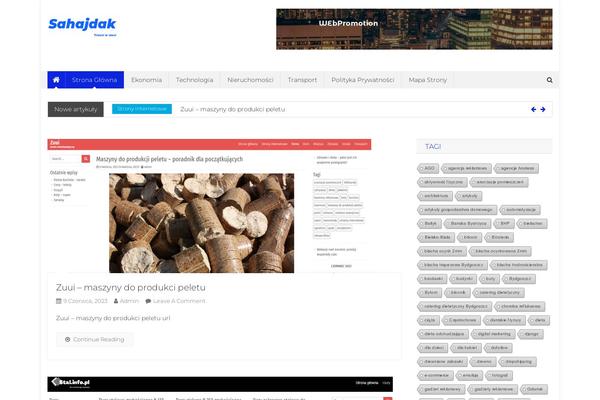Select the buty tag

point(490,279)
